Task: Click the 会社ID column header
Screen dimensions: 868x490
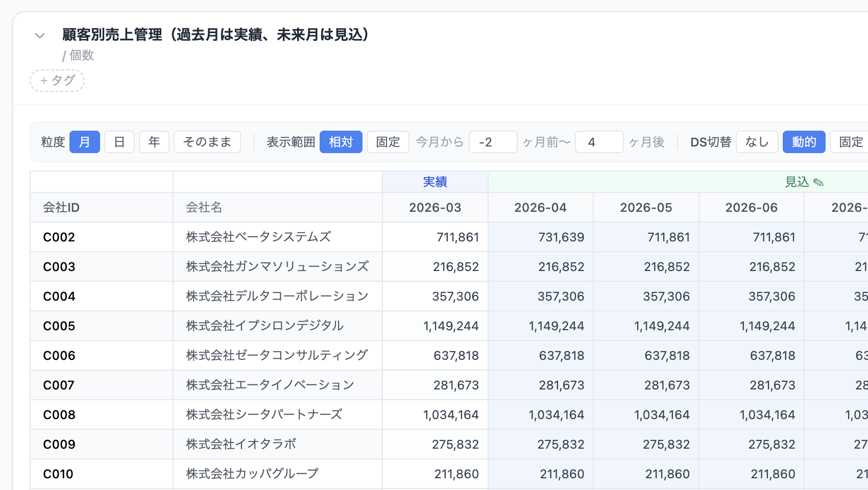Action: (x=102, y=207)
